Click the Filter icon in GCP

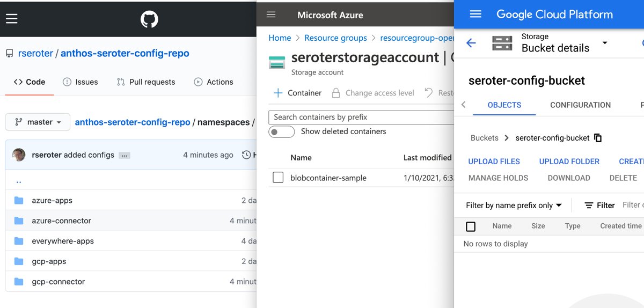coord(589,206)
